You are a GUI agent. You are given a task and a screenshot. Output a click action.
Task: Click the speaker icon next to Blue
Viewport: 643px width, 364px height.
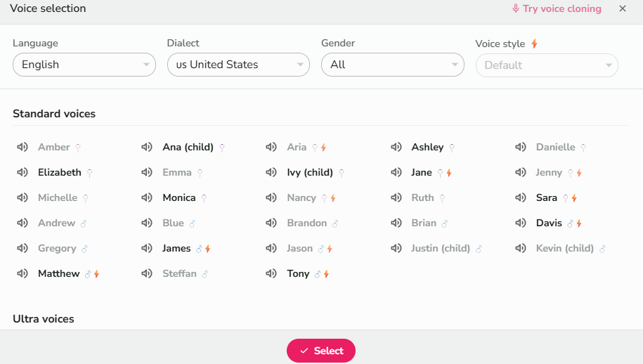147,223
